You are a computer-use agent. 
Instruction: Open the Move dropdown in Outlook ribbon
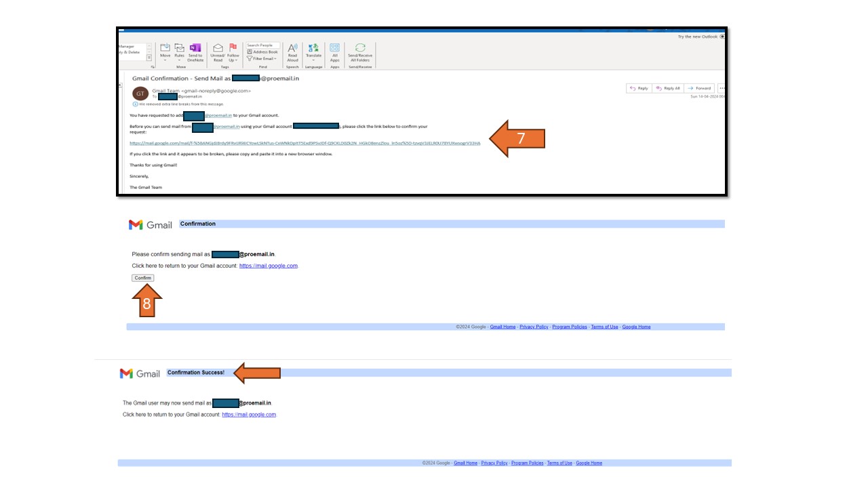pyautogui.click(x=165, y=53)
